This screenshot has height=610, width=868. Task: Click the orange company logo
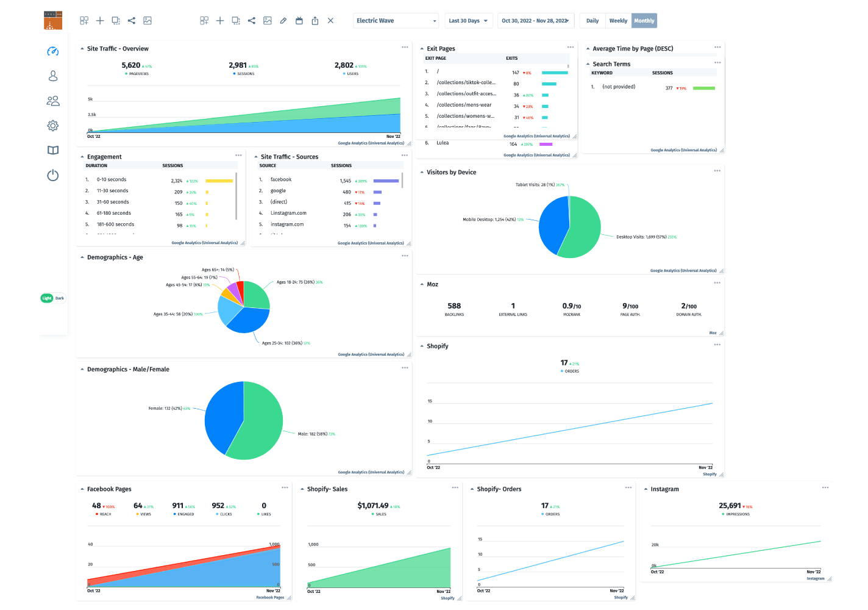pyautogui.click(x=53, y=20)
